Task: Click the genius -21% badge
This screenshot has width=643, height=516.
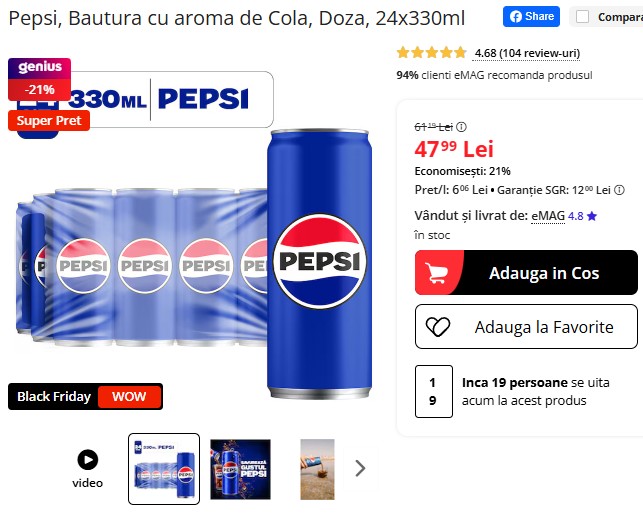Action: [39, 79]
